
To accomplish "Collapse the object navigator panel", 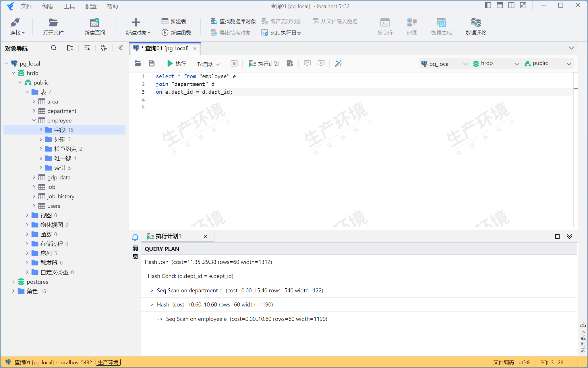I will coord(121,48).
